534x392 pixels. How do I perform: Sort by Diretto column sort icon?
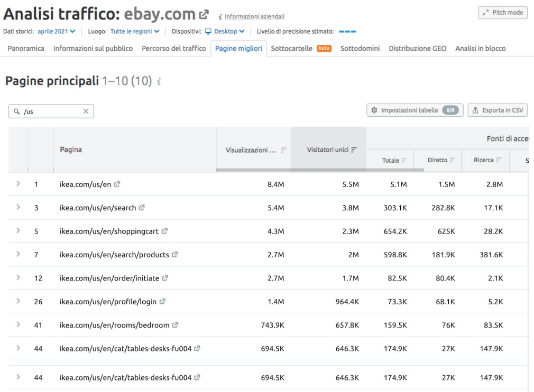[x=452, y=160]
